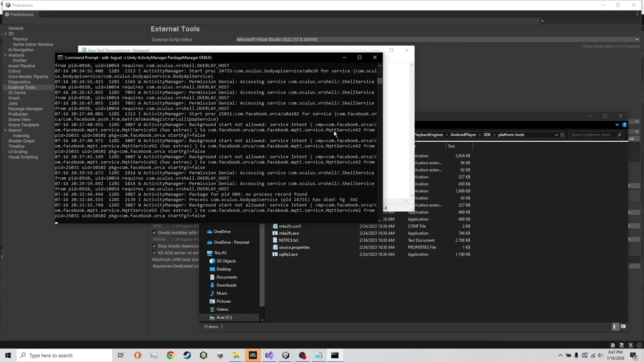The height and width of the screenshot is (362, 644).
Task: Switch to Notepad taskbar icon
Action: [318, 355]
